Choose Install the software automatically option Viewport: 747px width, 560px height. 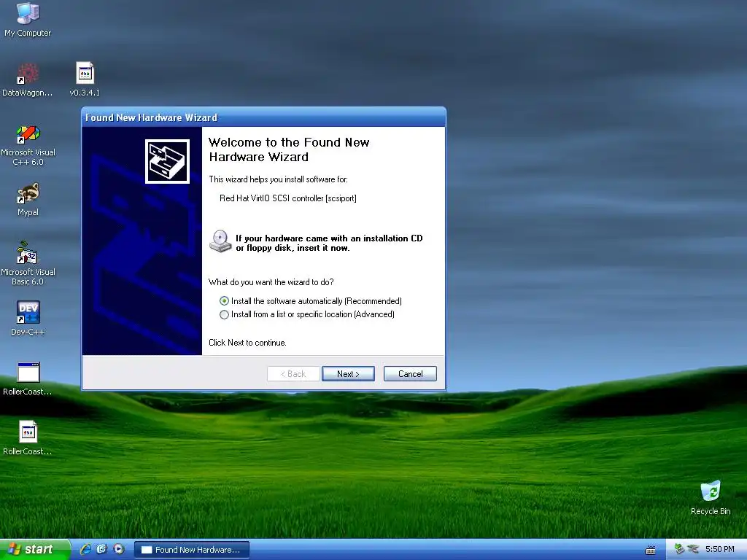(x=311, y=301)
